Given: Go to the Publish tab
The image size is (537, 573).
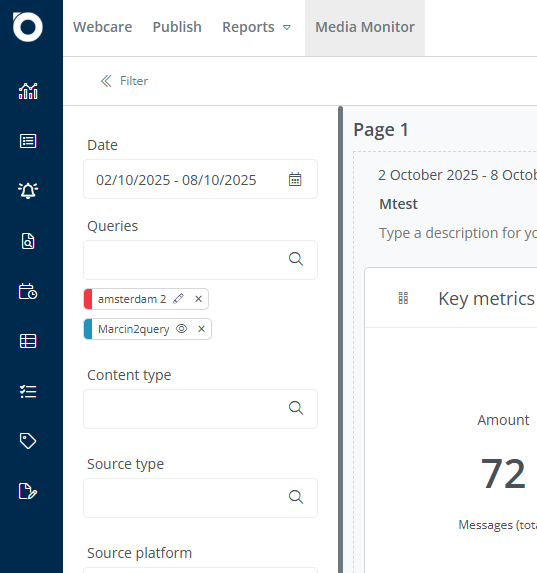Looking at the screenshot, I should 177,27.
